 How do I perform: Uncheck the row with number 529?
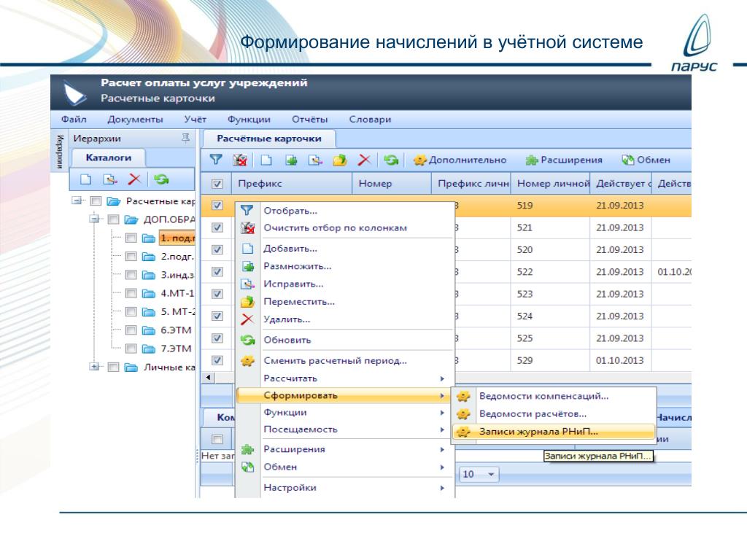pyautogui.click(x=217, y=360)
